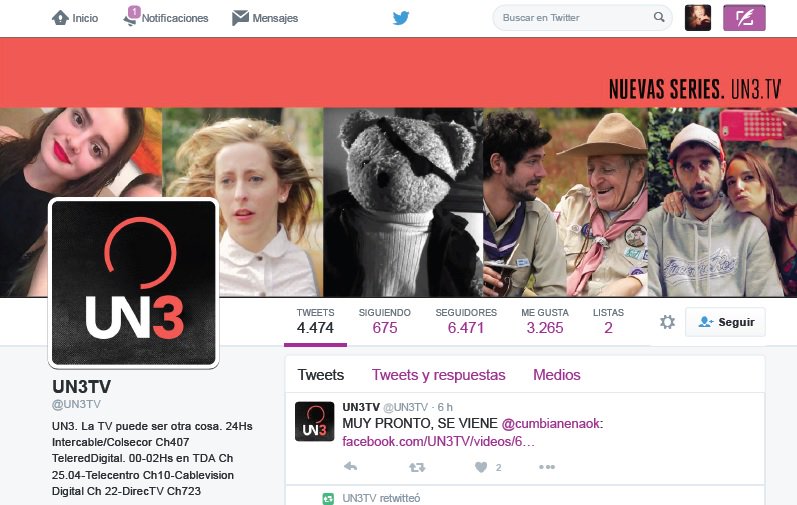Compose new tweet with quill button
Viewport: 797px width, 505px height.
744,18
